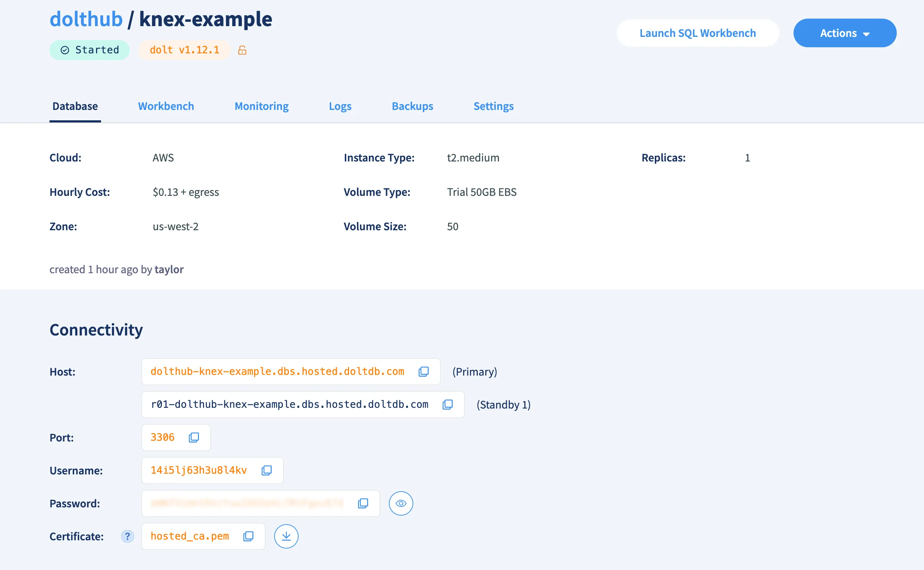Open the Monitoring tab
This screenshot has height=570, width=924.
[x=262, y=106]
